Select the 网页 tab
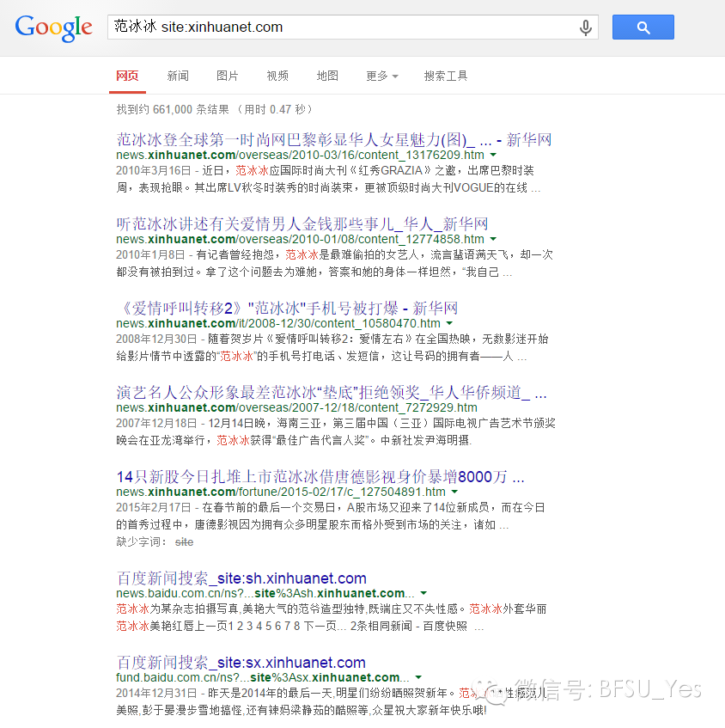Image resolution: width=725 pixels, height=728 pixels. [127, 76]
